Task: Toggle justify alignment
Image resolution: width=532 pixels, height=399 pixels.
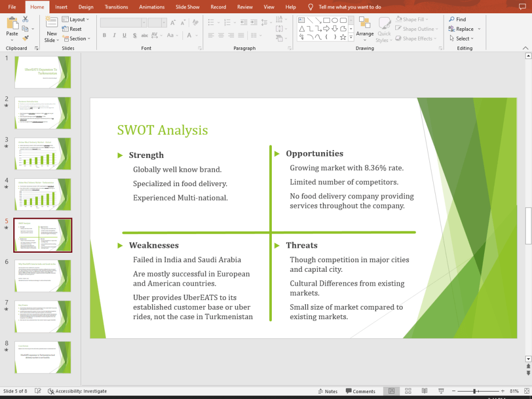Action: click(x=241, y=35)
